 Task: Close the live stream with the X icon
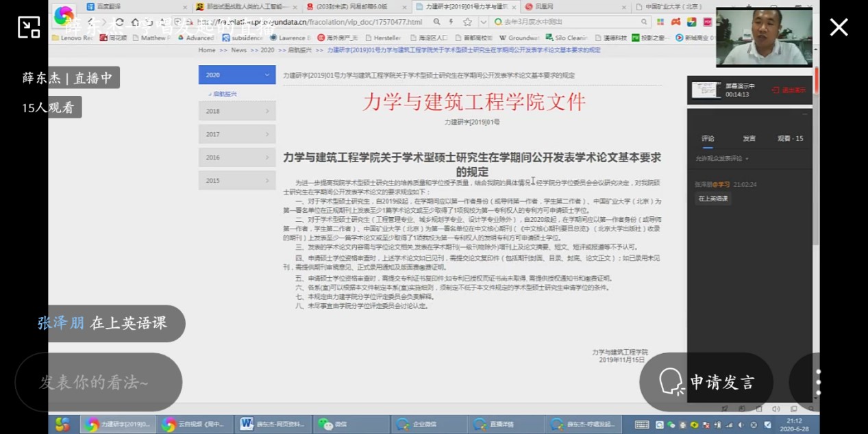tap(839, 27)
